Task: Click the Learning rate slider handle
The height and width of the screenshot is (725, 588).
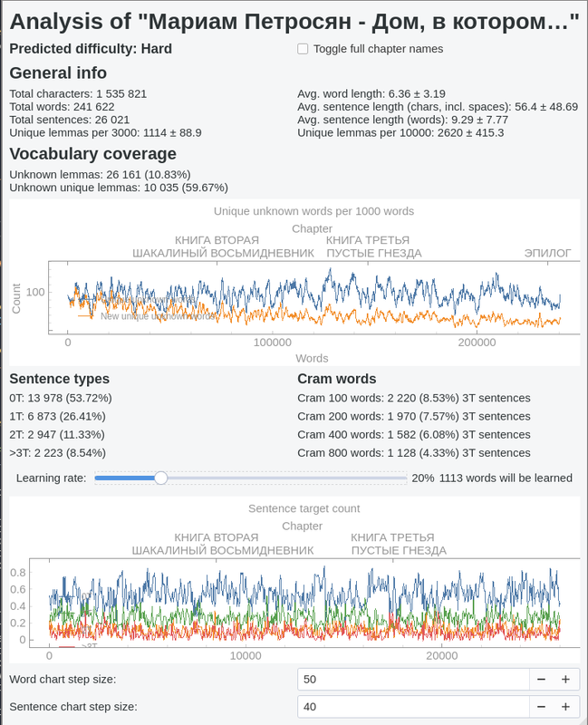Action: tap(160, 478)
